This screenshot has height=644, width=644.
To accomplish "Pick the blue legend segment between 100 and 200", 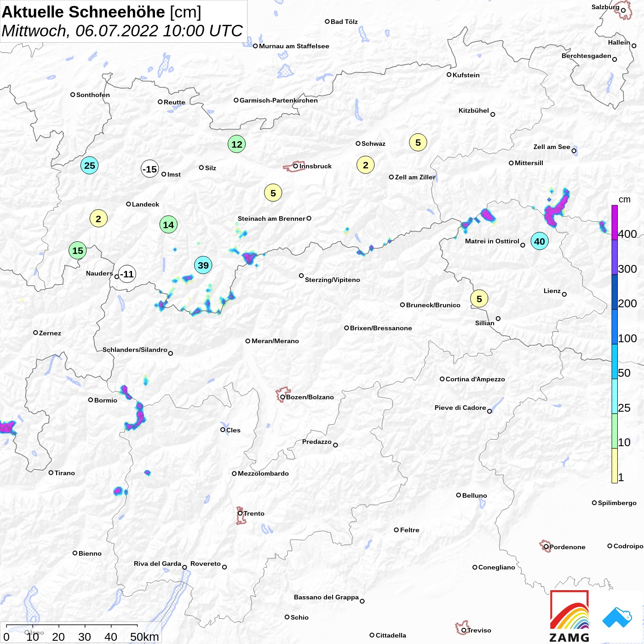I will click(x=615, y=327).
